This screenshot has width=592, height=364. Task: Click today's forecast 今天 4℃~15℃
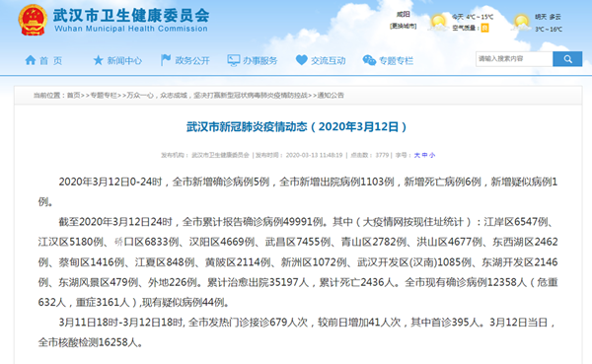point(473,17)
